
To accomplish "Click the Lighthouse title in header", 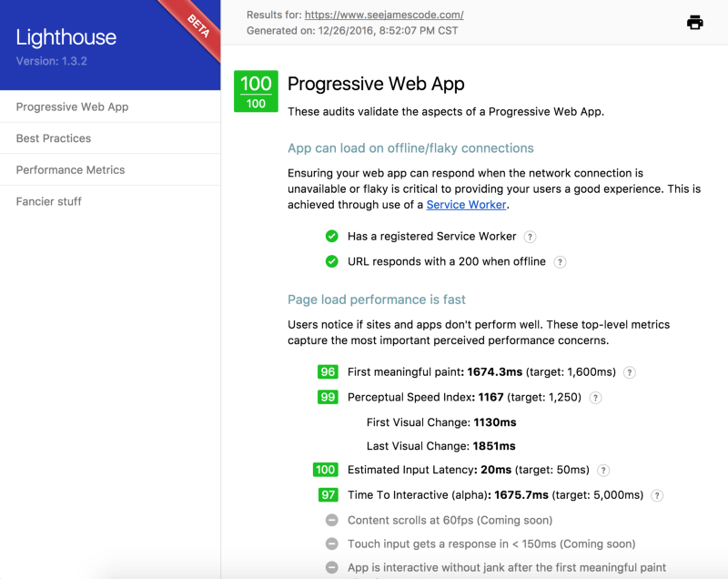I will (x=66, y=37).
